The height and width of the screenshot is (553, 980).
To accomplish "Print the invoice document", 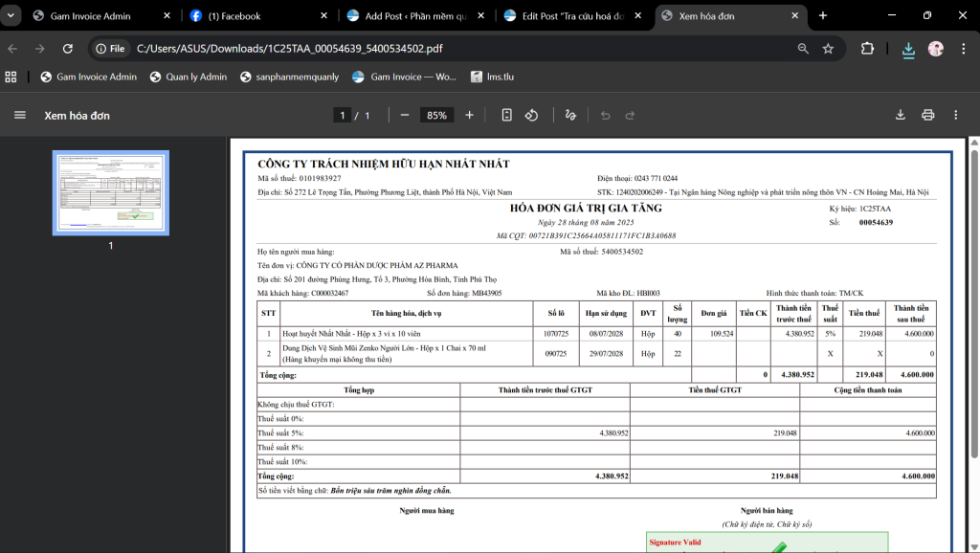I will 927,115.
